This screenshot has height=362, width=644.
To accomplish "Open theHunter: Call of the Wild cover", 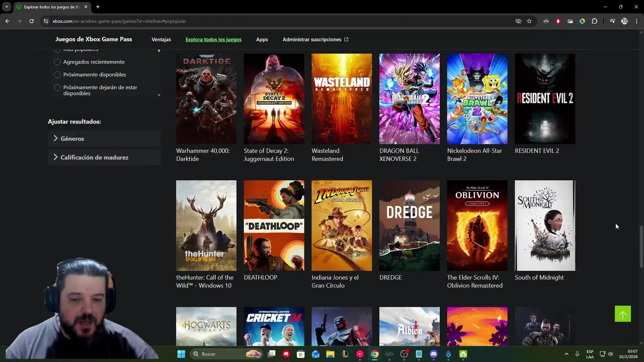I will coord(206,226).
